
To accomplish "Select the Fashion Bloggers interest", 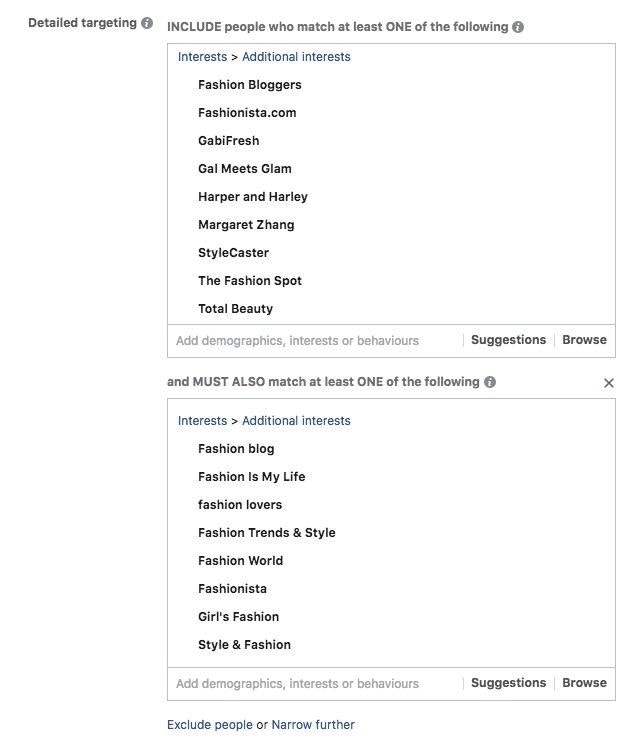I will pos(250,85).
